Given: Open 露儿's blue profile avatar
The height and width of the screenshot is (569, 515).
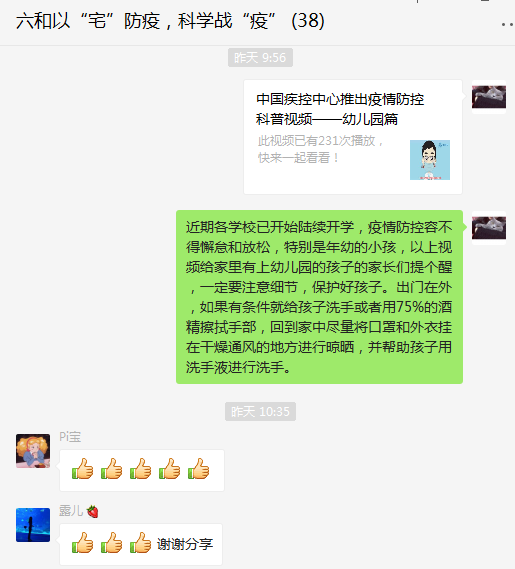Looking at the screenshot, I should click(33, 525).
